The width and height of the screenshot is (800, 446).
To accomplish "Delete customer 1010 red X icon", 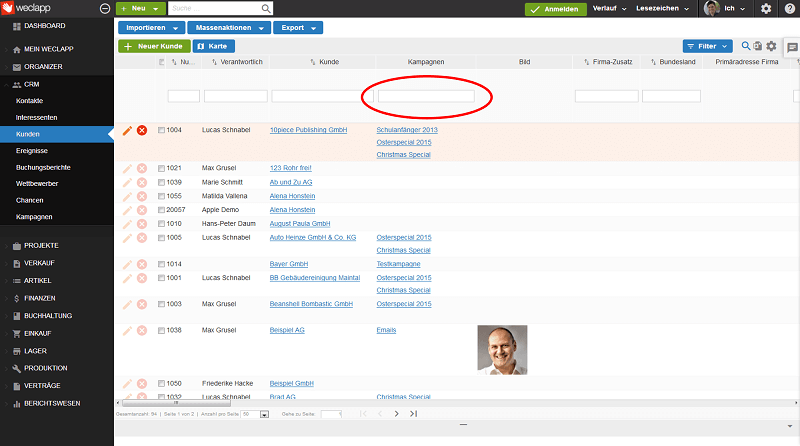I will pyautogui.click(x=142, y=224).
